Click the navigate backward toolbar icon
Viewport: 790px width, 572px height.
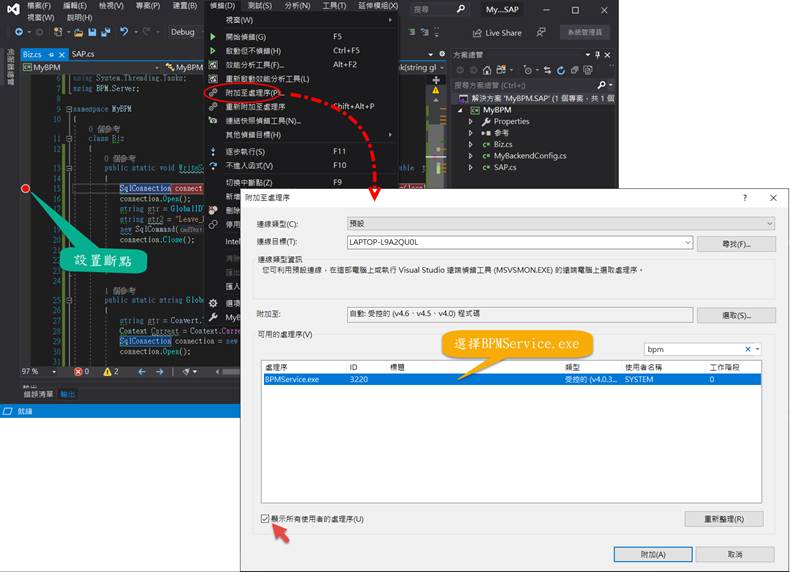pyautogui.click(x=19, y=32)
